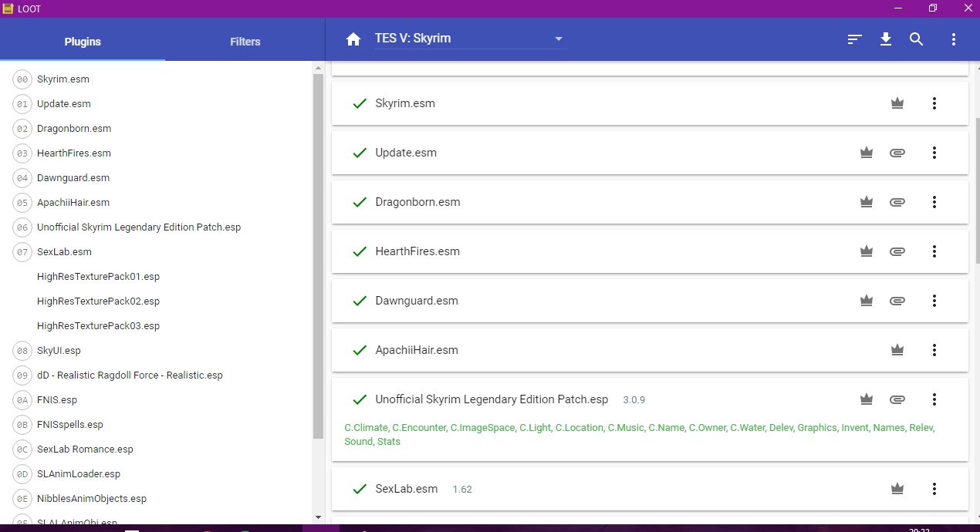The width and height of the screenshot is (980, 532).
Task: Click the crown icon on Skyrim.esm card
Action: (897, 103)
